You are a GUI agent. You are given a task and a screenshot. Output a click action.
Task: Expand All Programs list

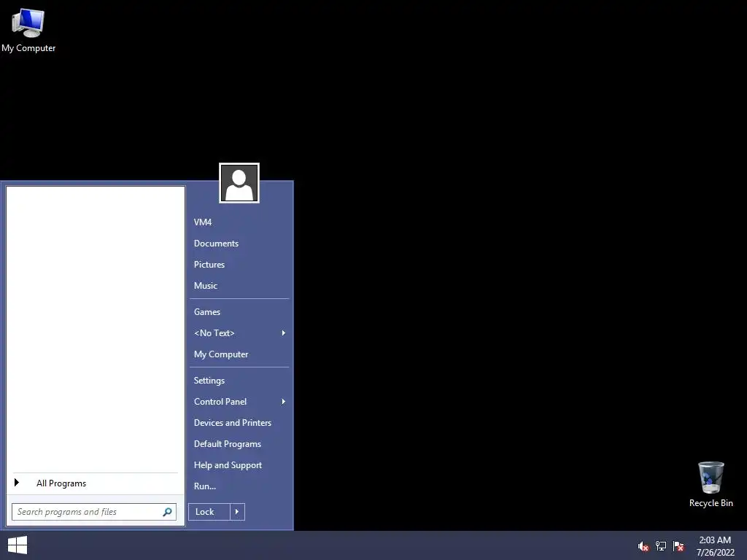coord(96,483)
